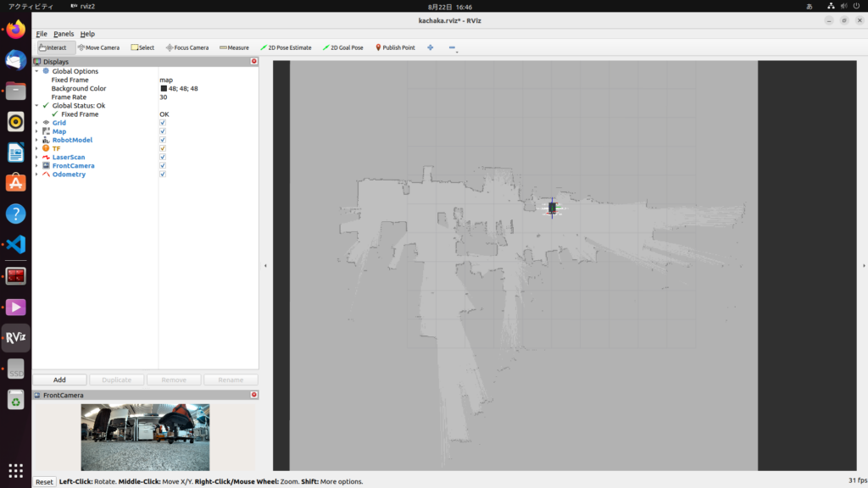Click the Background Color swatch
Image resolution: width=868 pixels, height=488 pixels.
[164, 88]
